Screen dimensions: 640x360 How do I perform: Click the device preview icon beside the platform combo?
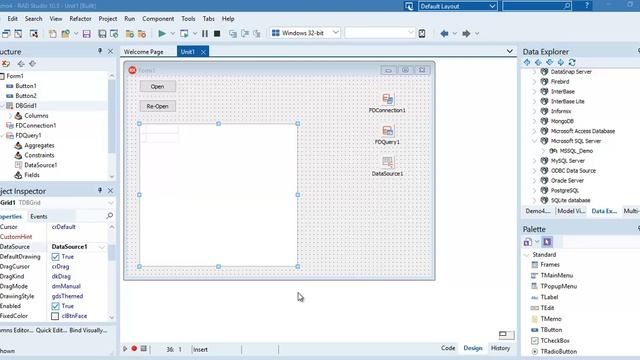pos(422,33)
